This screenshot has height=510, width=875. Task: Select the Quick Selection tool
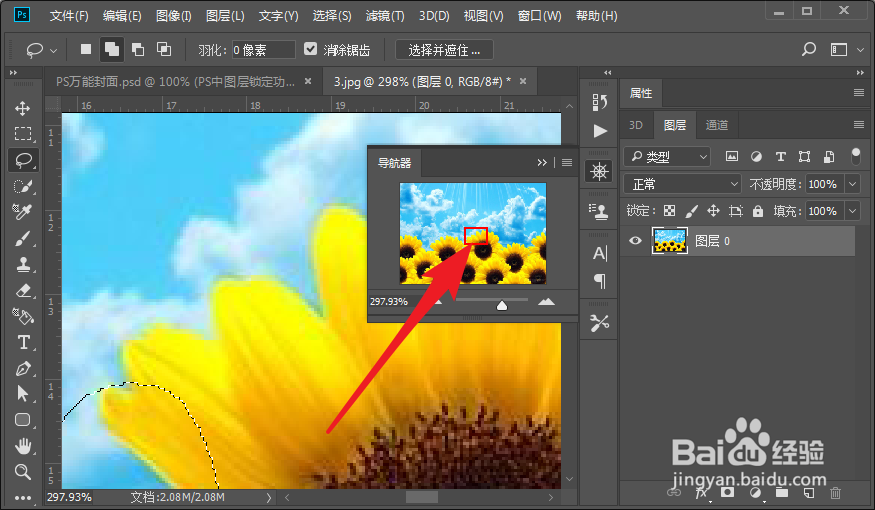click(23, 186)
